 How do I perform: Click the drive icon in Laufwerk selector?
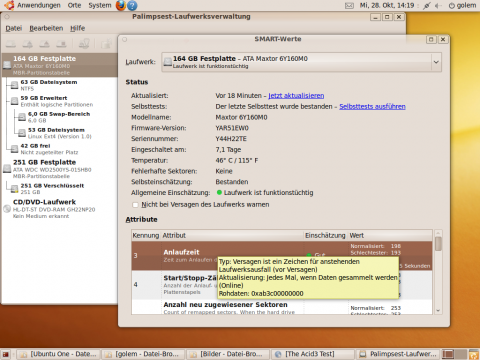[x=167, y=62]
